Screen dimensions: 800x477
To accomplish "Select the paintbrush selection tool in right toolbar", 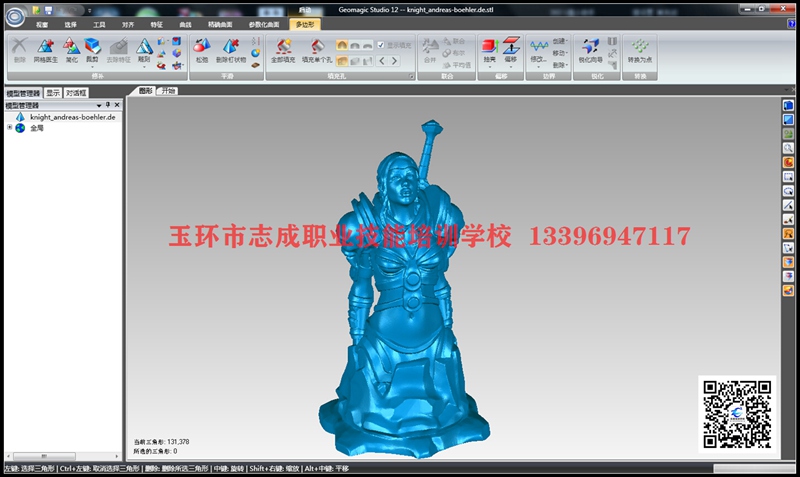I will (788, 219).
